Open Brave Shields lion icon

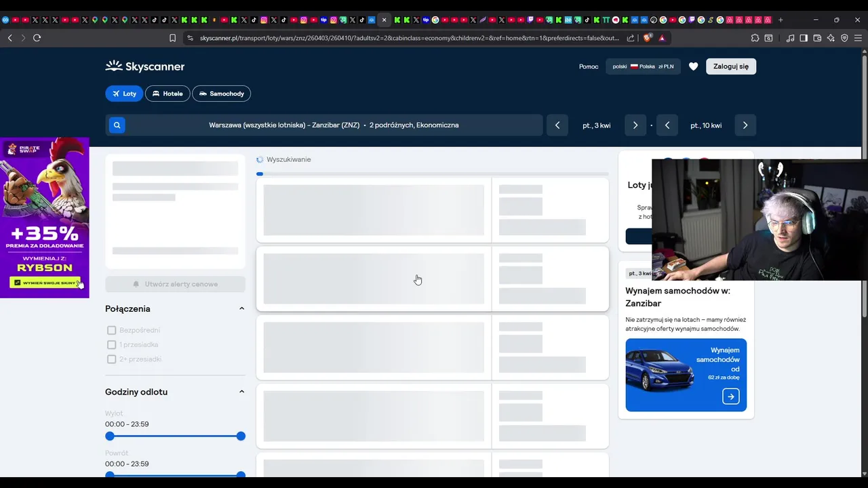click(x=647, y=38)
